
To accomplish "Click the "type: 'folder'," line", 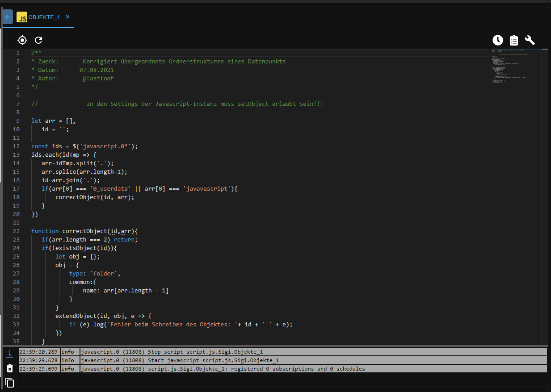I will (95, 273).
